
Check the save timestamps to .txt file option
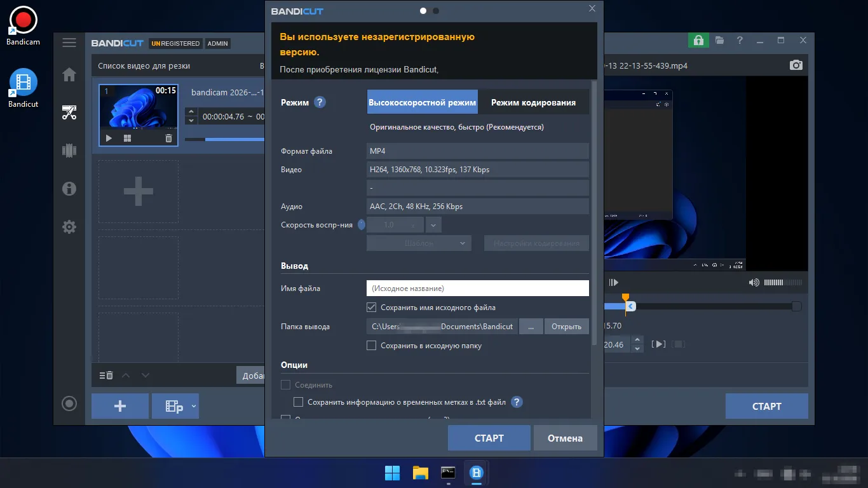coord(298,402)
